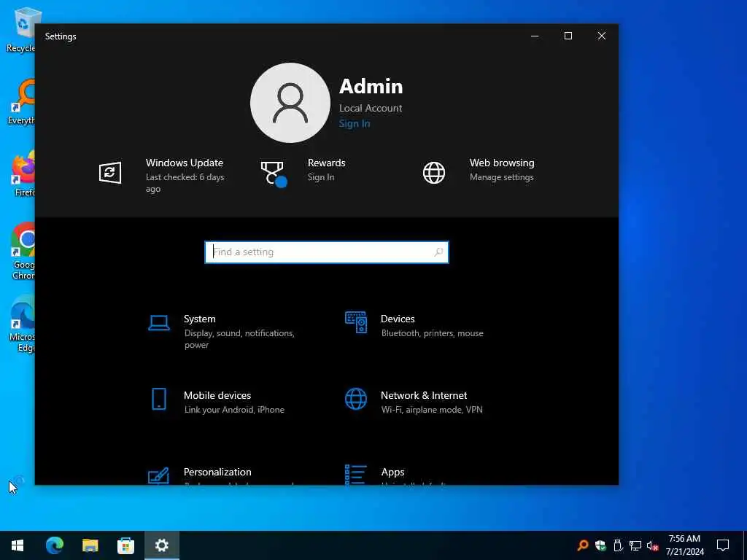Focus the Find a setting search box
This screenshot has width=747, height=560.
[327, 252]
